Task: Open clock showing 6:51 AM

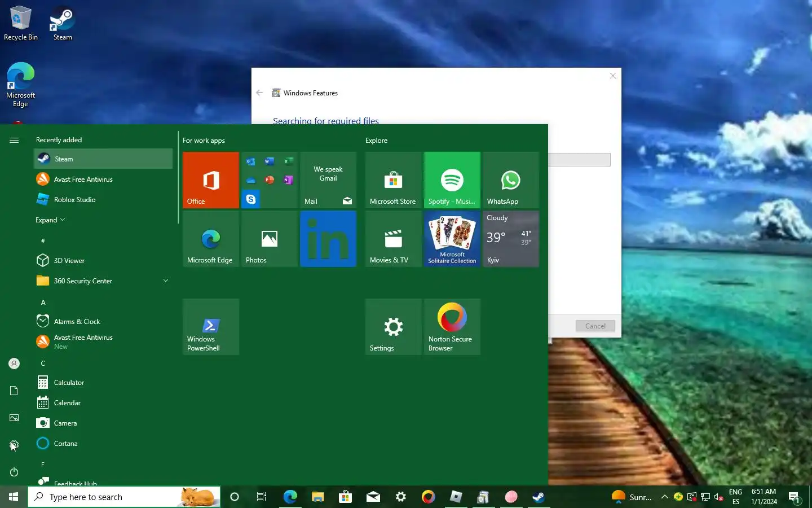Action: pyautogui.click(x=764, y=497)
